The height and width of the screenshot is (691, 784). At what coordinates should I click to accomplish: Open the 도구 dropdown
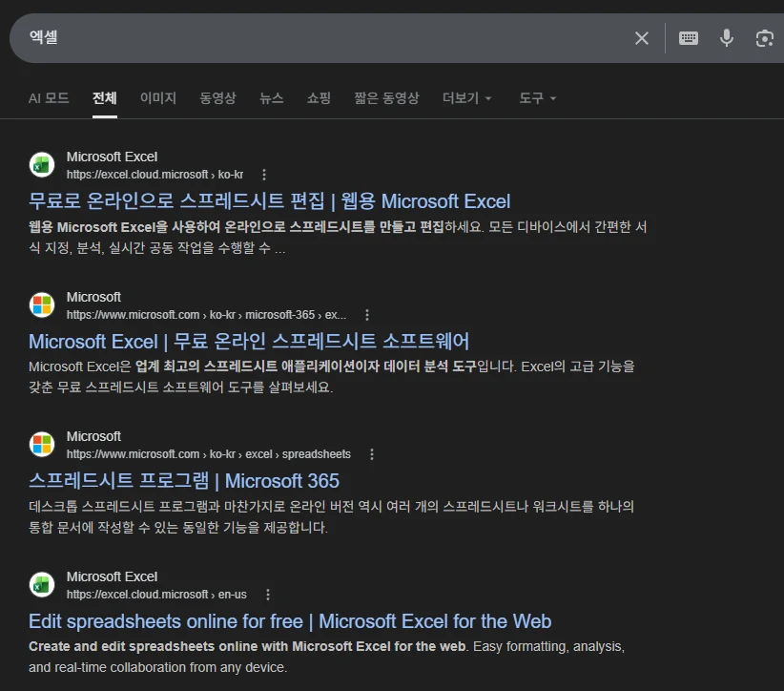pyautogui.click(x=536, y=97)
